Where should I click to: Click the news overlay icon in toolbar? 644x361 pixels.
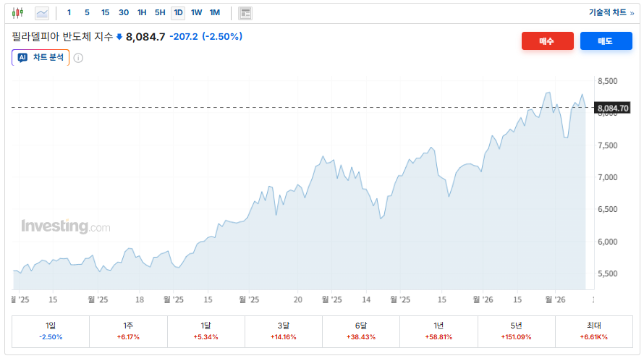[245, 13]
